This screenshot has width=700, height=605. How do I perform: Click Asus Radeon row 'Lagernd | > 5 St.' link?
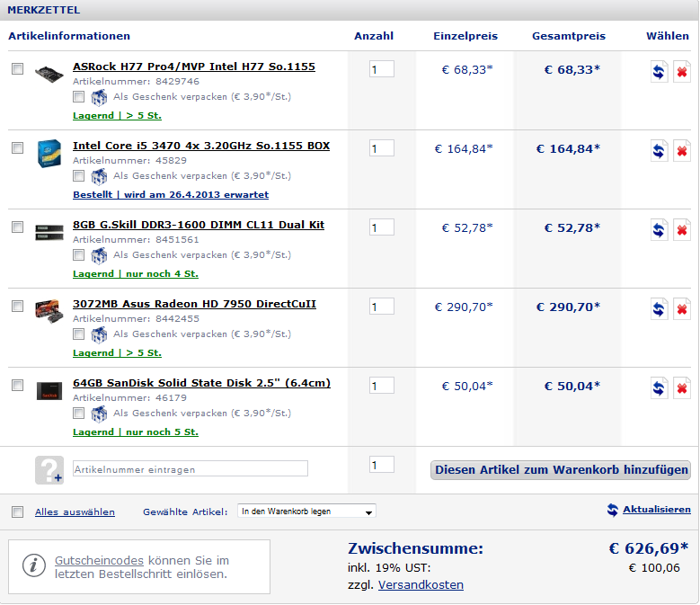[x=118, y=352]
